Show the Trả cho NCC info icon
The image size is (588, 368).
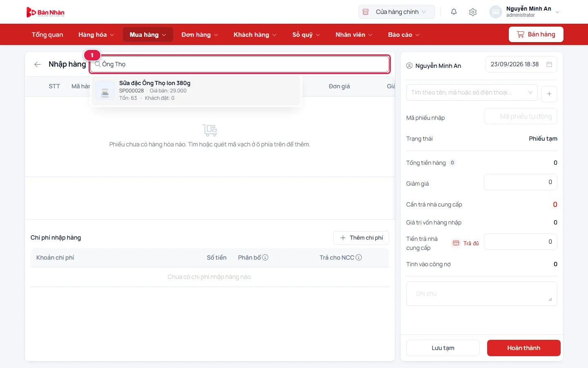pos(359,258)
